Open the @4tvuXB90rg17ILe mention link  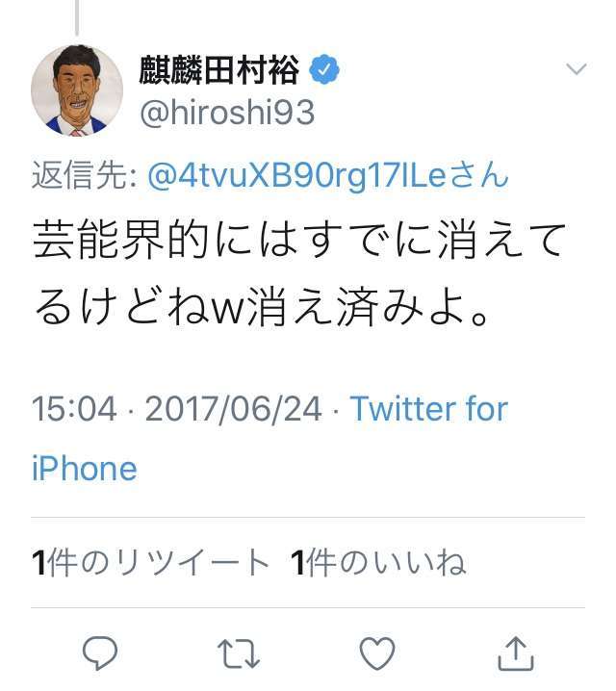[327, 176]
